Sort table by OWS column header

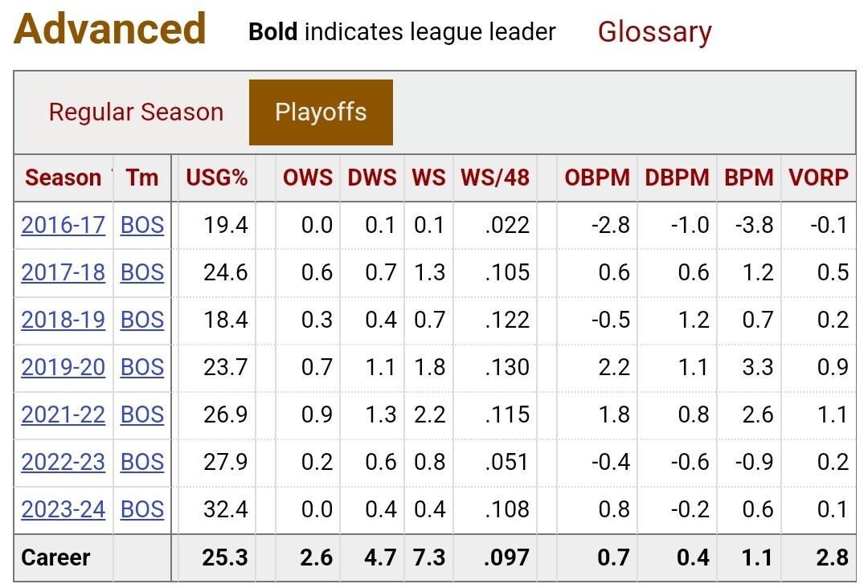pos(307,178)
